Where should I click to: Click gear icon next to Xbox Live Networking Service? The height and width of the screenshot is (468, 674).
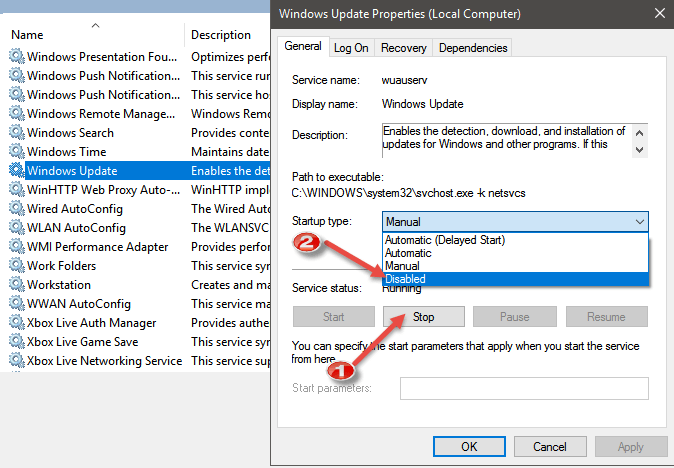pyautogui.click(x=16, y=360)
